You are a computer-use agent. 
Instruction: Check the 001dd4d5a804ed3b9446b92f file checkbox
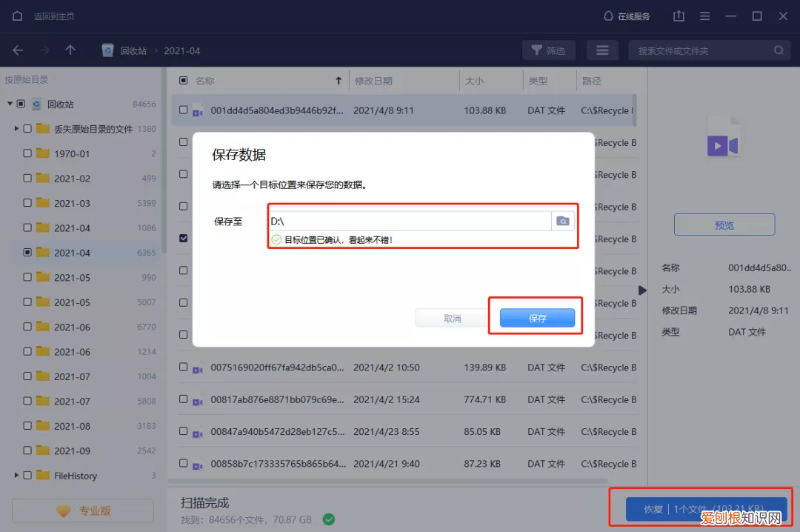click(x=181, y=110)
